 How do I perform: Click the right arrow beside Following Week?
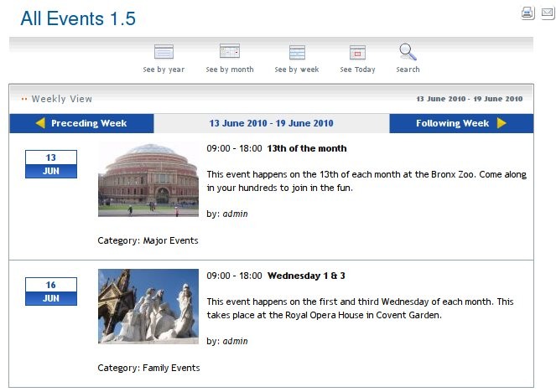click(x=501, y=123)
